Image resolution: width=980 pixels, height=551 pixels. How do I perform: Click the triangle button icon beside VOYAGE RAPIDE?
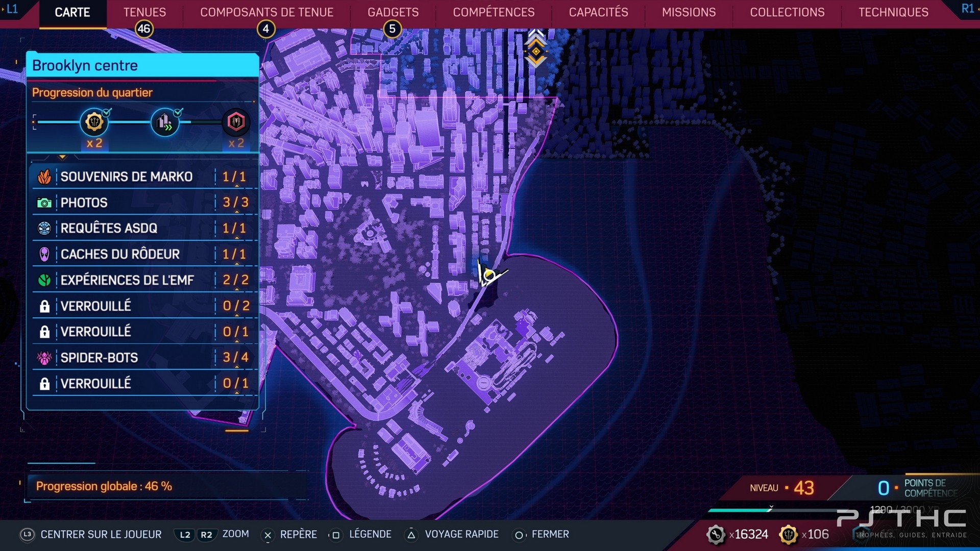point(411,535)
